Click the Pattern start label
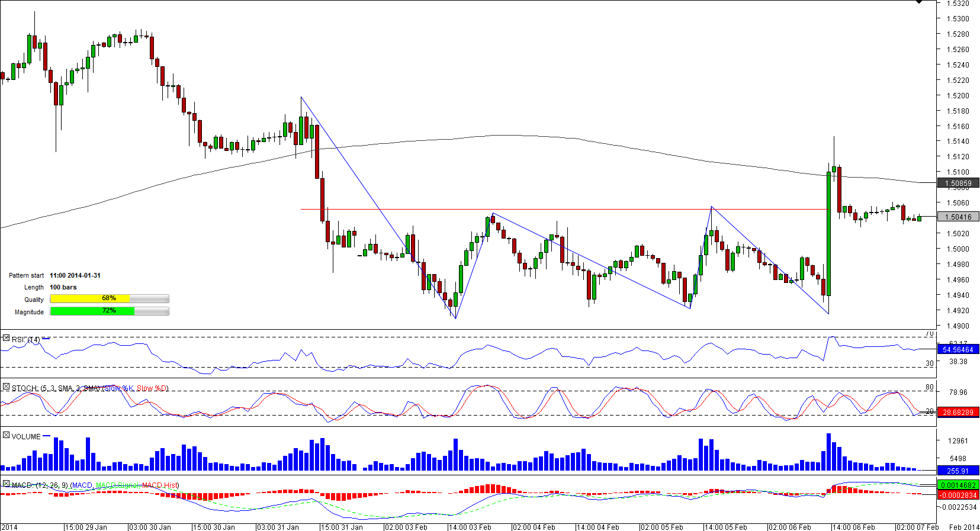This screenshot has height=531, width=980. pos(26,276)
